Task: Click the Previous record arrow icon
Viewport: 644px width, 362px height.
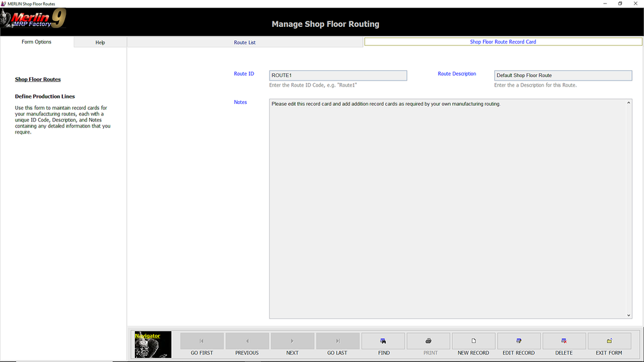Action: coord(247,341)
